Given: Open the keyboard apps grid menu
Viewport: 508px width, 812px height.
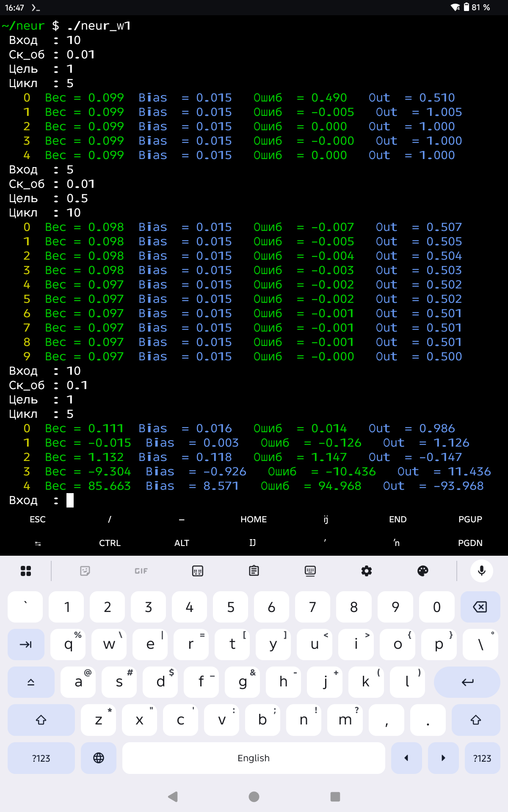Looking at the screenshot, I should coord(26,571).
